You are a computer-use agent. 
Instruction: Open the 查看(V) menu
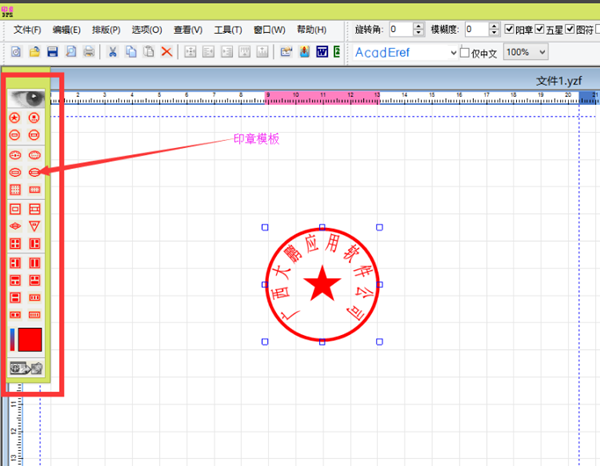(188, 30)
